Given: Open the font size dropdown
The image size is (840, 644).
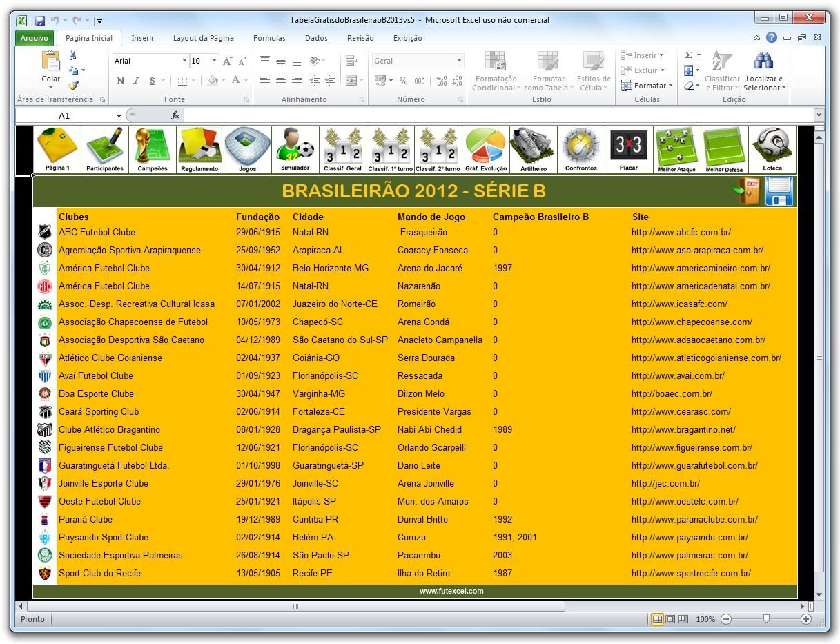Looking at the screenshot, I should (x=214, y=61).
